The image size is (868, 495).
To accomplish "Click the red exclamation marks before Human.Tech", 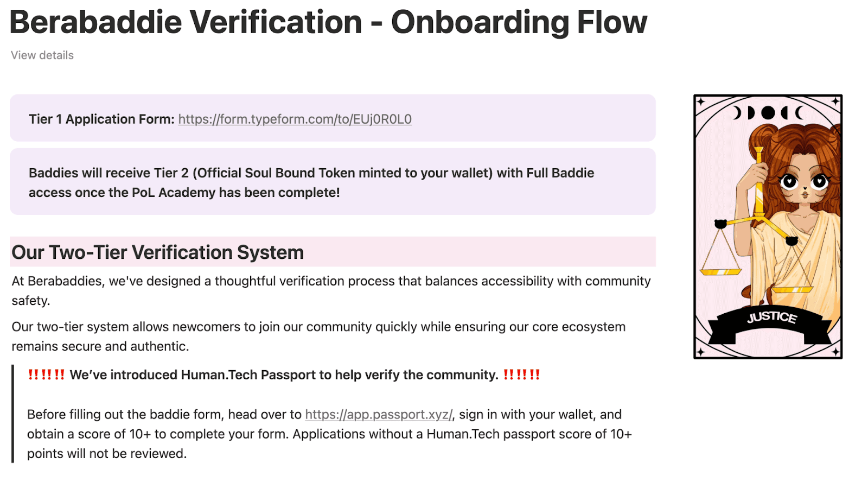I will tap(46, 375).
